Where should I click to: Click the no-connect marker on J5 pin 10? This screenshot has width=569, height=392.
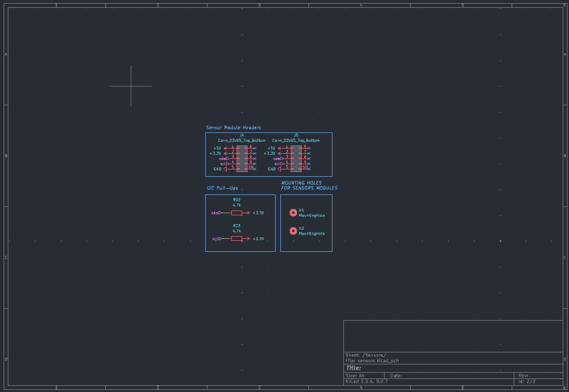click(308, 168)
